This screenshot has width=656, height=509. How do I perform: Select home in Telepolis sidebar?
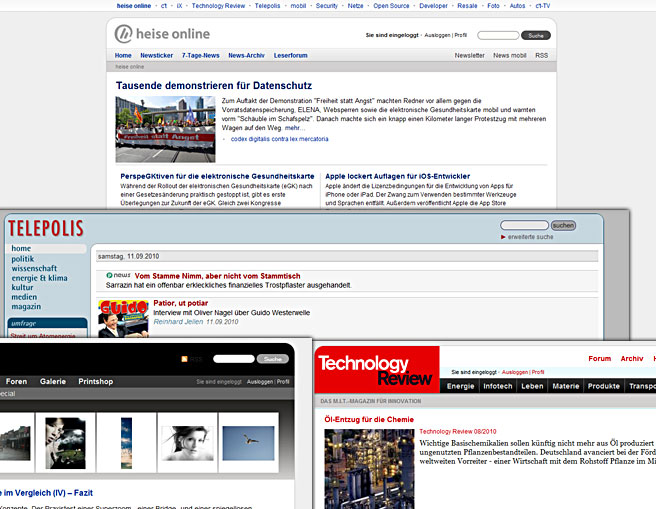21,248
